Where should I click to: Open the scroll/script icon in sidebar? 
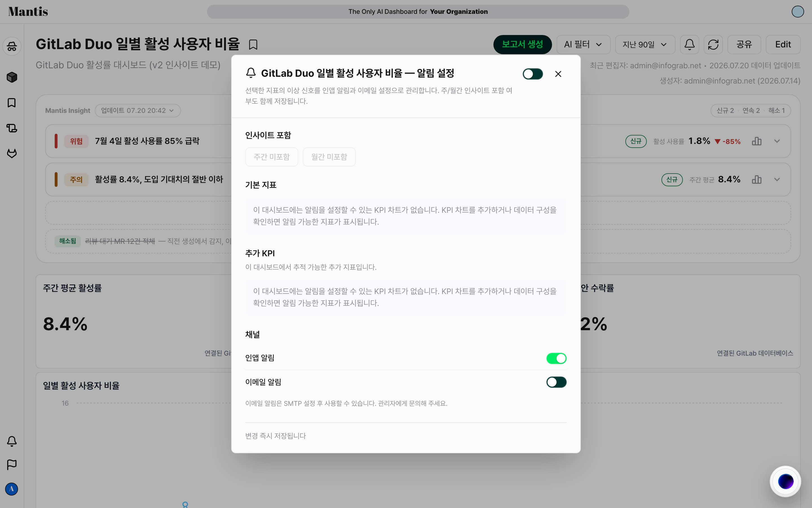coord(12,128)
